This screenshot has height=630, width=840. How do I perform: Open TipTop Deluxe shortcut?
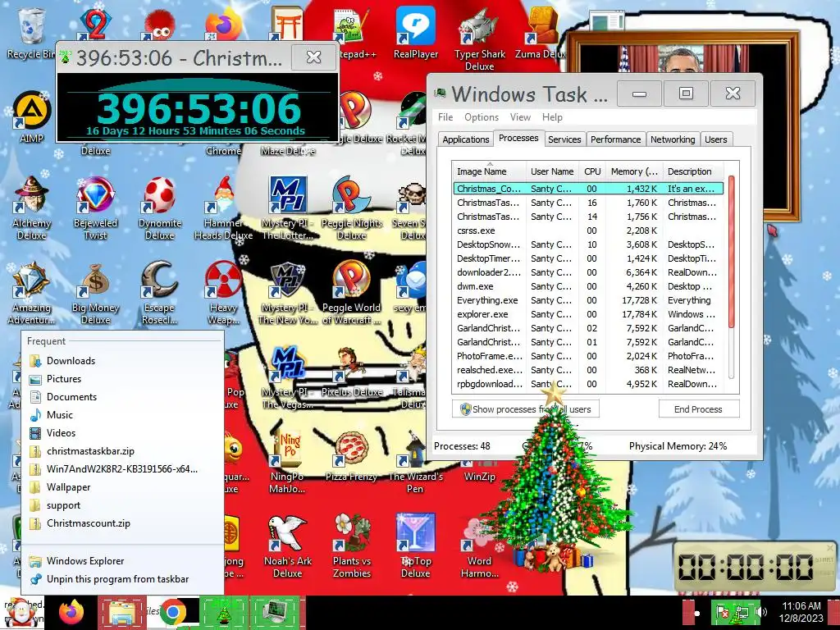(x=415, y=546)
